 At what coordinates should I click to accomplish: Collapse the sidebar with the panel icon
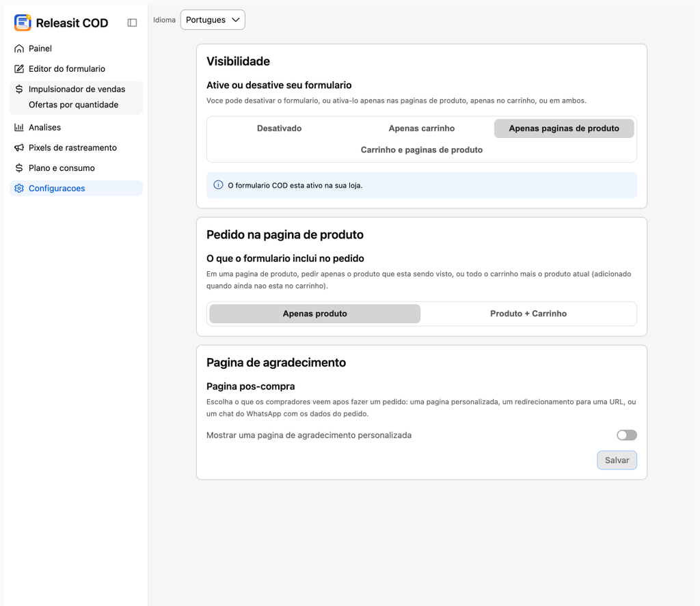(x=132, y=23)
